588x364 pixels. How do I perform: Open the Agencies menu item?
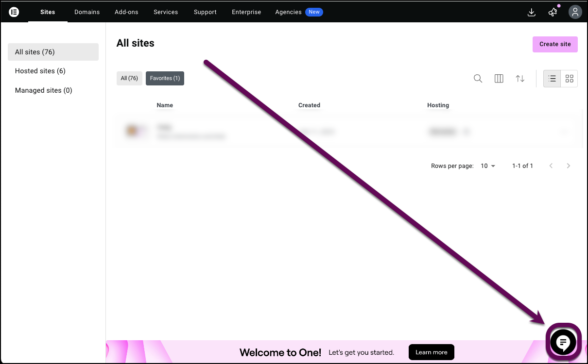point(288,12)
